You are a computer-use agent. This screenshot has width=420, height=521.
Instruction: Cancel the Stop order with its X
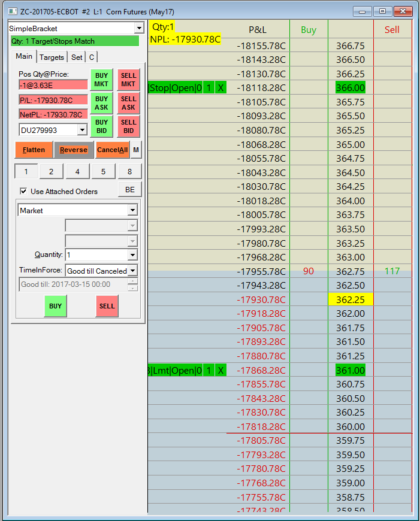[x=221, y=88]
